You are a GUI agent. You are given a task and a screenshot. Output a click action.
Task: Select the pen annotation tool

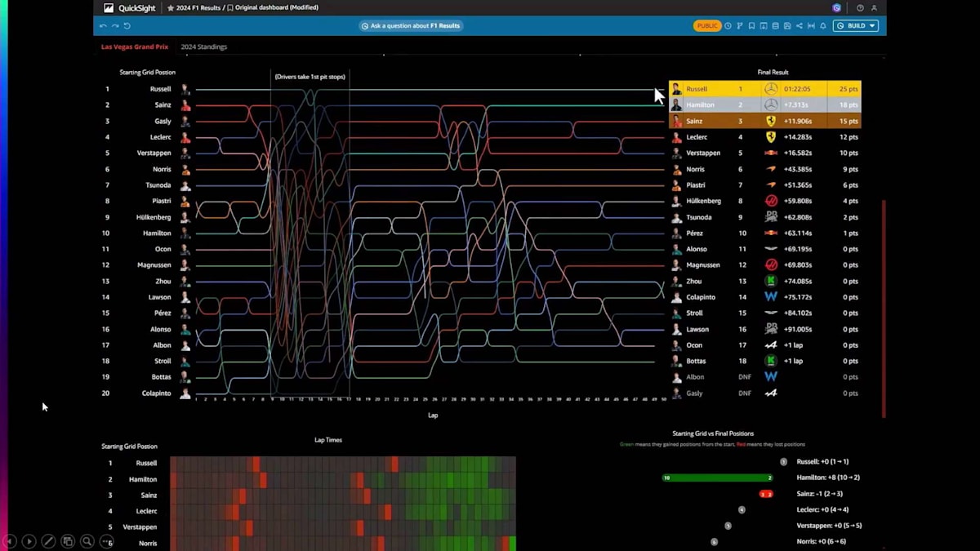[x=48, y=541]
